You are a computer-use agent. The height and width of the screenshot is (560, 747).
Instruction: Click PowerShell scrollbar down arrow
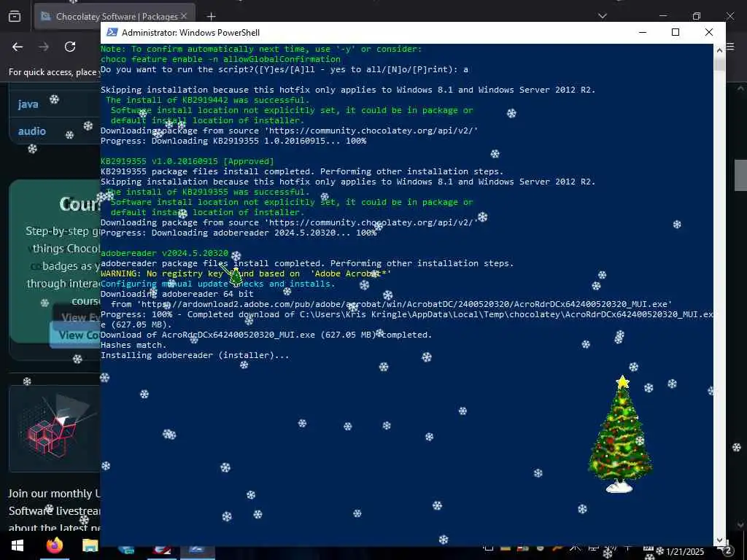pyautogui.click(x=719, y=540)
